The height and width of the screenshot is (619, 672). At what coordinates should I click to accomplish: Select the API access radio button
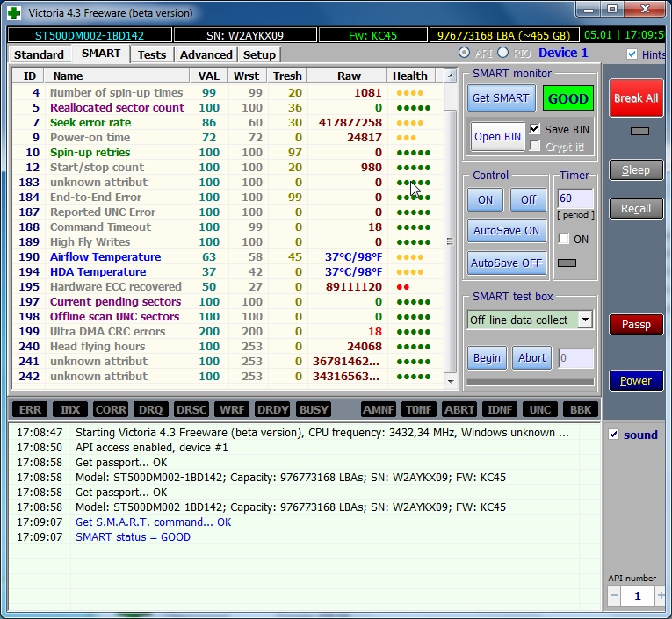coord(464,53)
